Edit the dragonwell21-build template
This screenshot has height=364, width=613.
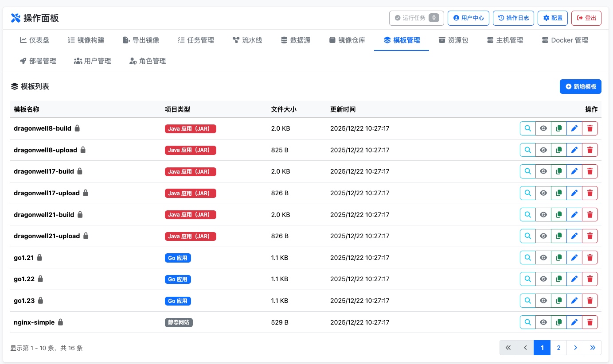574,214
